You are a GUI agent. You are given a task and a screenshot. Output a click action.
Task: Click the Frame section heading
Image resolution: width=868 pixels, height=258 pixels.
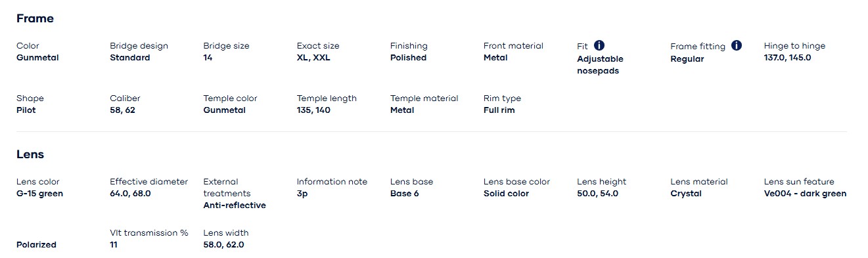tap(35, 18)
